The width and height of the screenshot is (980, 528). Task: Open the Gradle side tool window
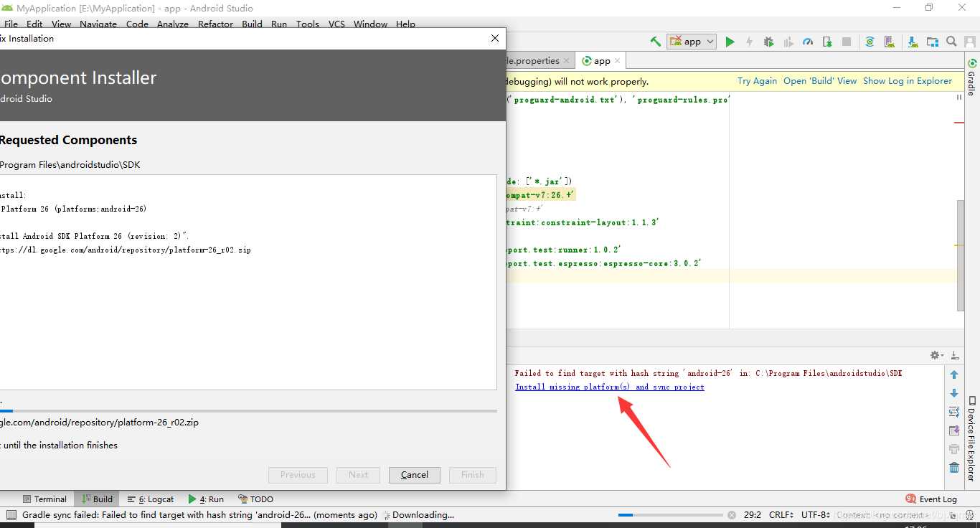click(972, 77)
